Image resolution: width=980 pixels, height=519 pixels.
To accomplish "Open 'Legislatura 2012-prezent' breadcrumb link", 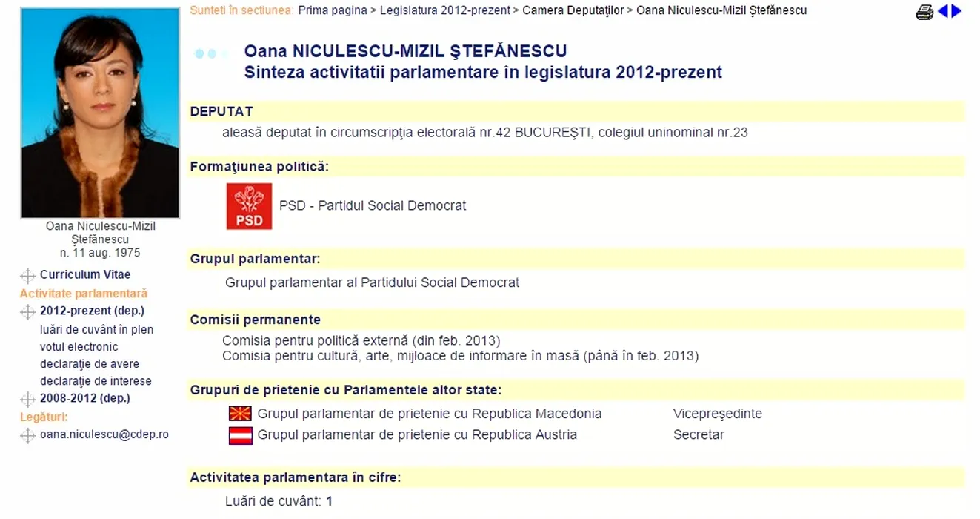I will [445, 10].
